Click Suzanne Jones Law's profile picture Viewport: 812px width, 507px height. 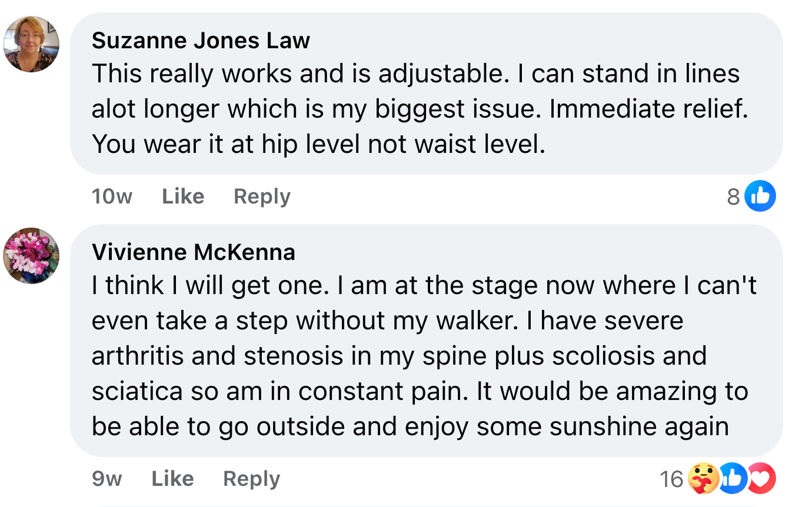[31, 44]
